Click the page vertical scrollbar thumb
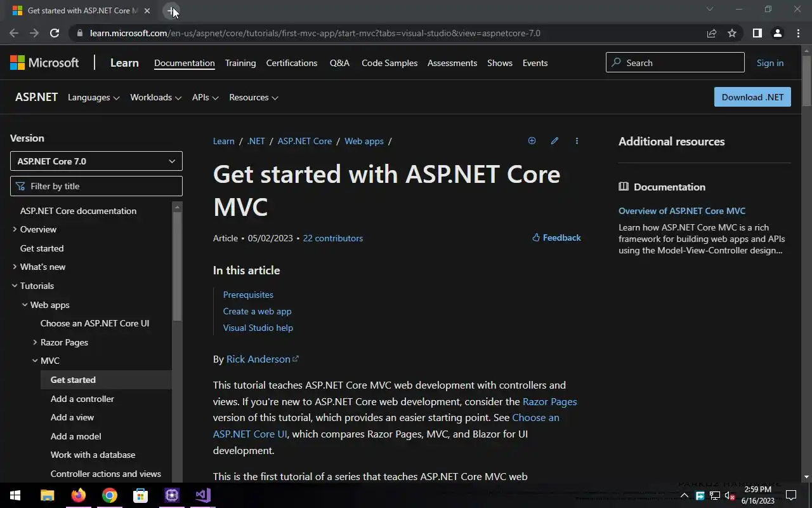This screenshot has width=812, height=508. [807, 81]
